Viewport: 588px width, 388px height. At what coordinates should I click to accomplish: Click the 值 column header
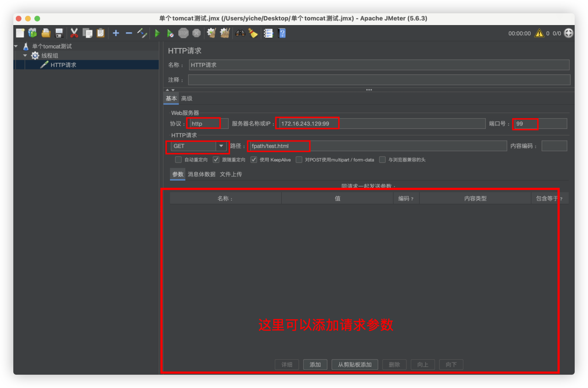point(337,198)
